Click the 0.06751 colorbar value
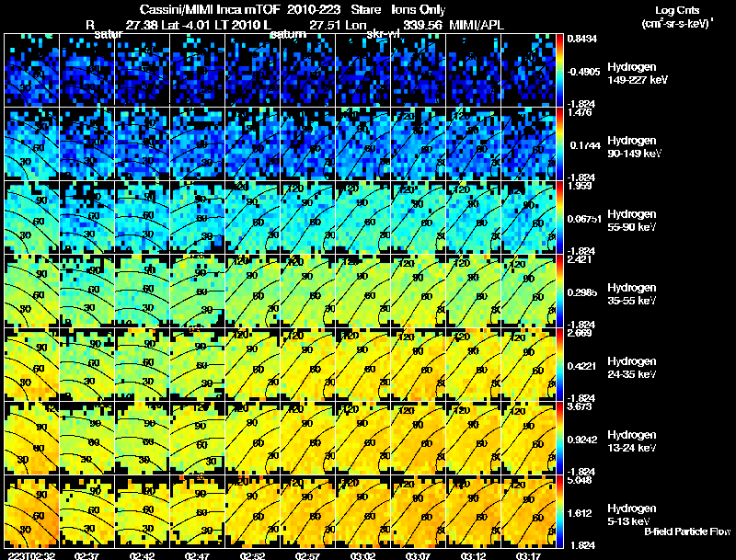 pos(584,219)
